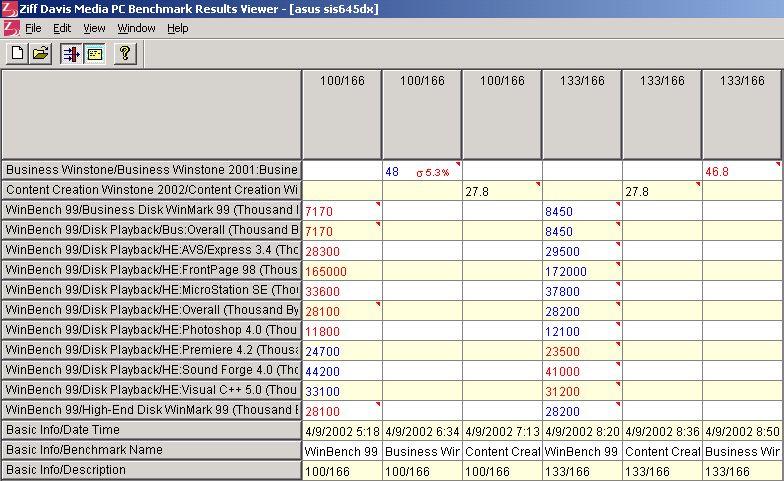Click the date cell 4/9/2002 6:34
The width and height of the screenshot is (784, 481).
point(422,431)
